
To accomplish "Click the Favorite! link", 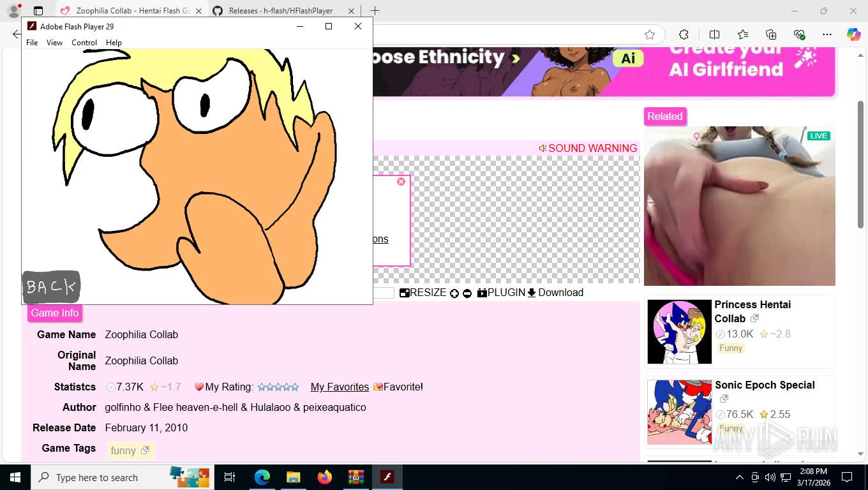I will tap(398, 387).
